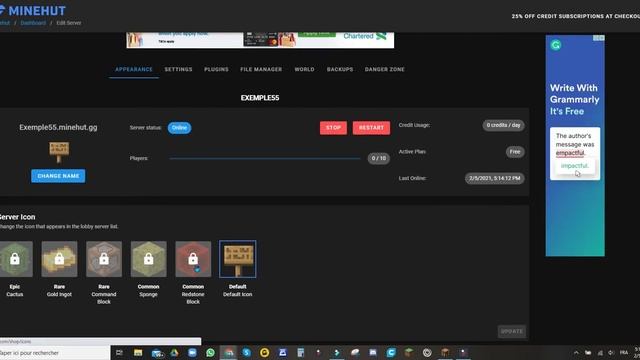This screenshot has height=360, width=640.
Task: Click the Update button
Action: click(x=511, y=331)
